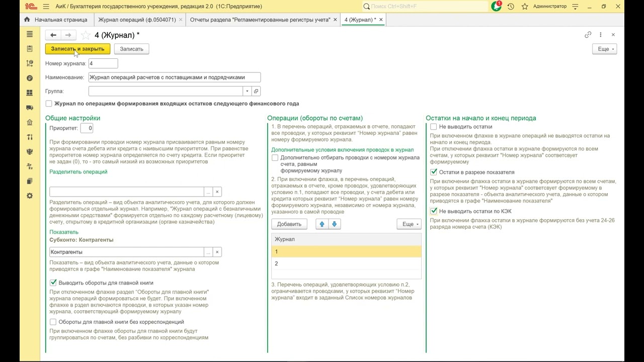Screen dimensions: 644x362
Task: Open the tiles grid section icon
Action: (x=30, y=93)
